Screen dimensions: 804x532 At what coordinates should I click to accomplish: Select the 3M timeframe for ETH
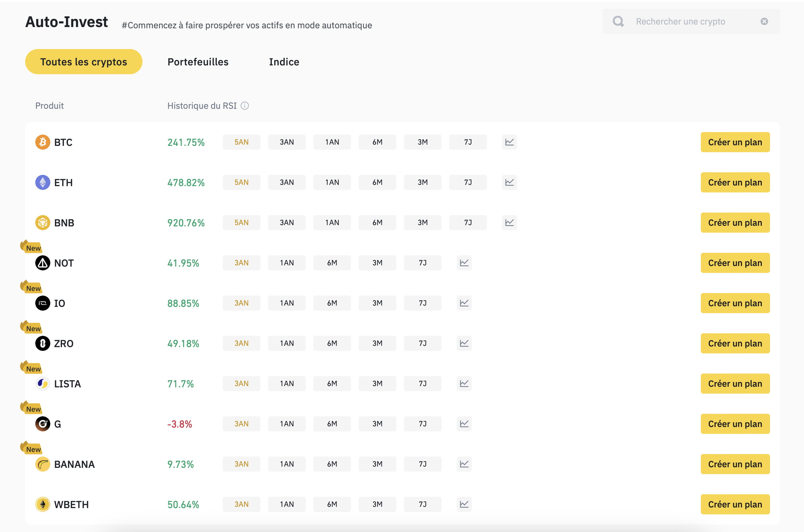[423, 182]
